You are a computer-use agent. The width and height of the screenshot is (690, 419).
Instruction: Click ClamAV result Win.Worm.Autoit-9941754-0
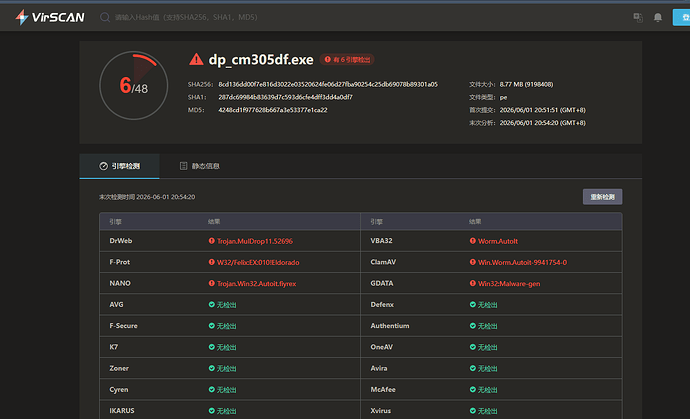522,262
